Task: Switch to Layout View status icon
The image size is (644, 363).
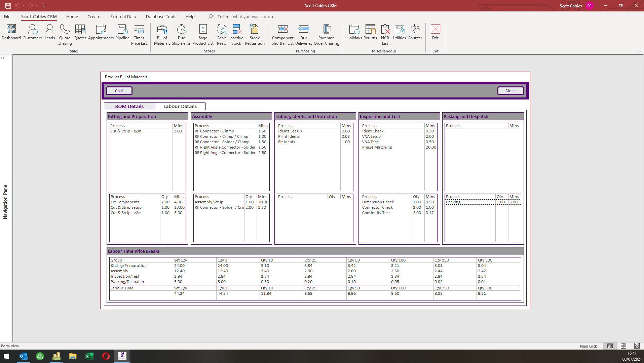Action: [x=623, y=346]
